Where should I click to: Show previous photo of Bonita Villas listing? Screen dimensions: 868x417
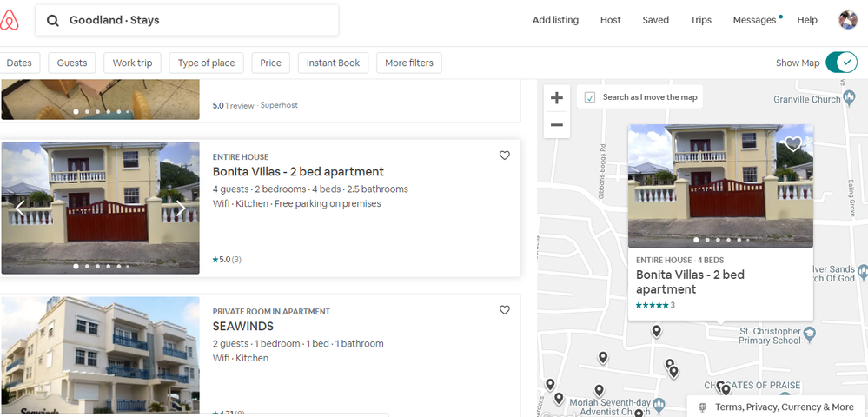tap(20, 208)
